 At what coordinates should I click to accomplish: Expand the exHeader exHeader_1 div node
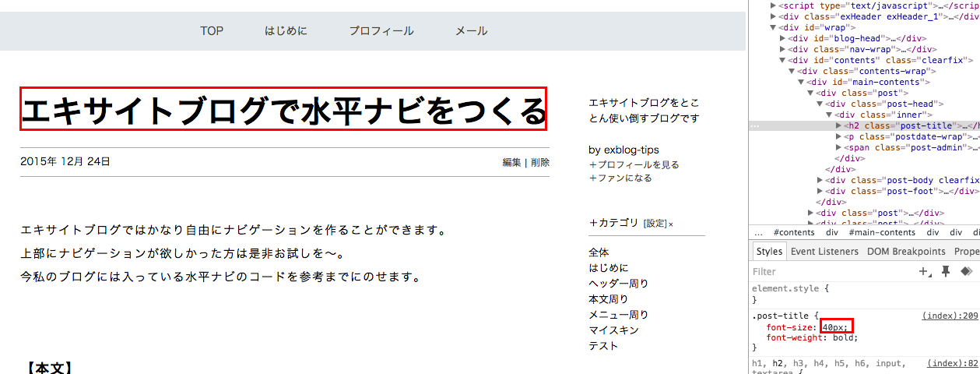coord(775,16)
